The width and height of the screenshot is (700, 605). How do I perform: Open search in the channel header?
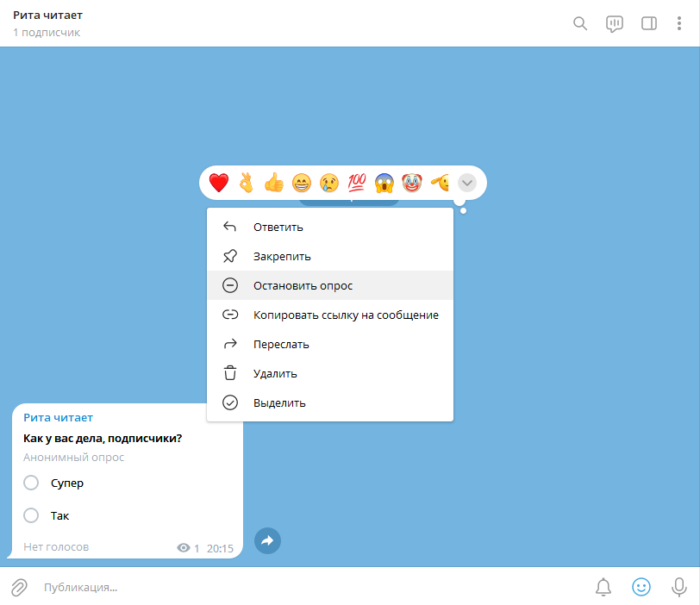tap(581, 23)
